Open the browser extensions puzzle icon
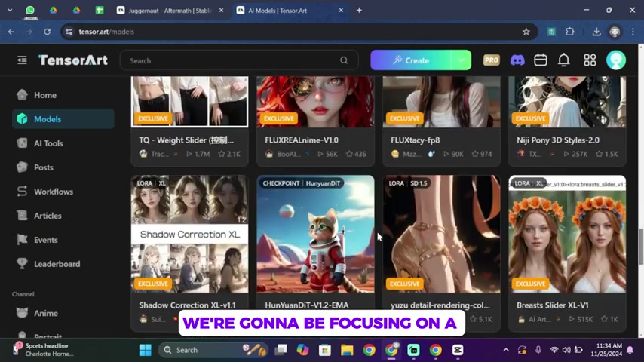The image size is (644, 362). click(569, 32)
